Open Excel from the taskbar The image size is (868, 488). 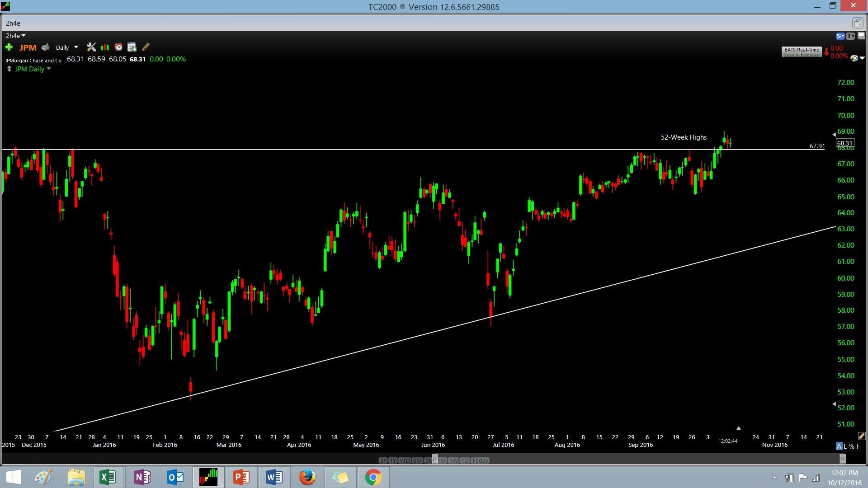click(108, 477)
